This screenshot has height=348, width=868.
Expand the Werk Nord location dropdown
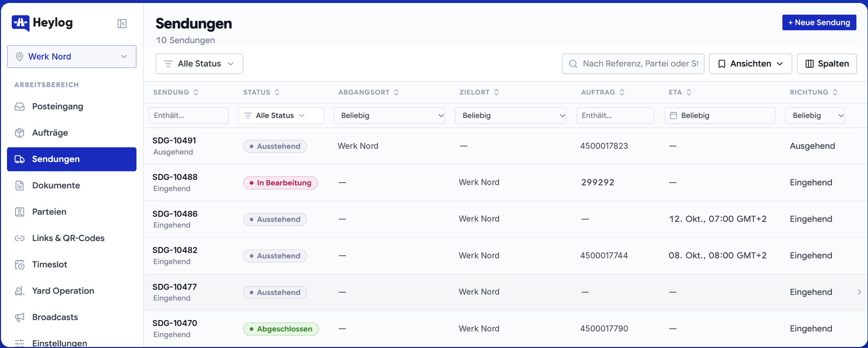click(x=72, y=57)
